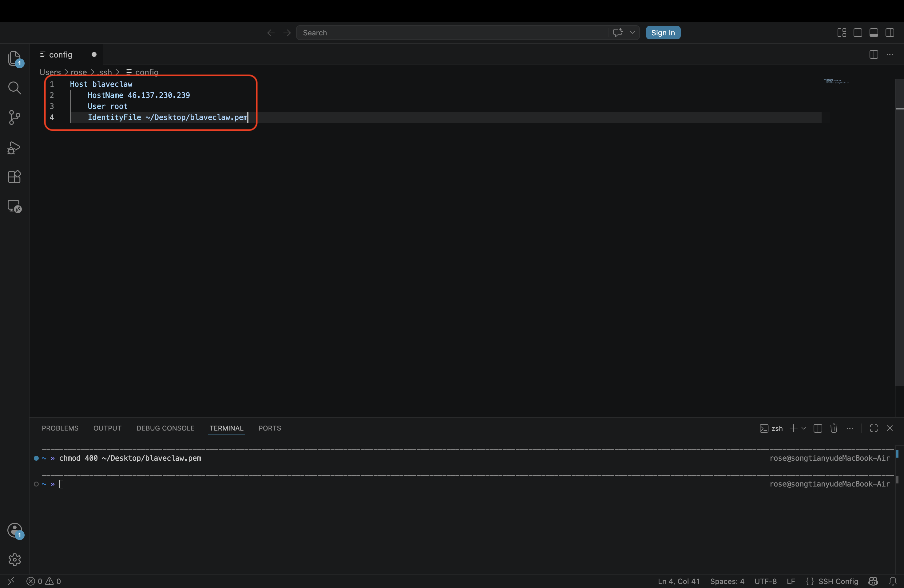Open editor More Actions menu

pos(890,55)
